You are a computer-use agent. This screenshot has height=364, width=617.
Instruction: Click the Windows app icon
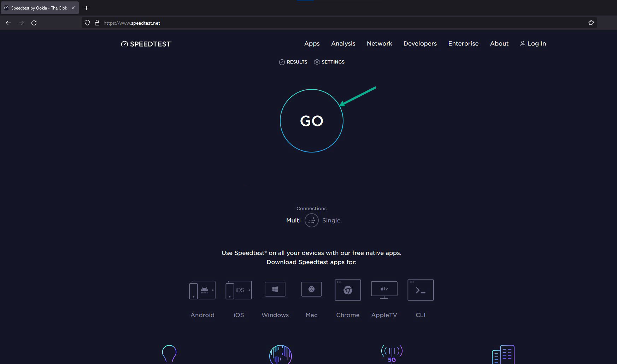275,290
